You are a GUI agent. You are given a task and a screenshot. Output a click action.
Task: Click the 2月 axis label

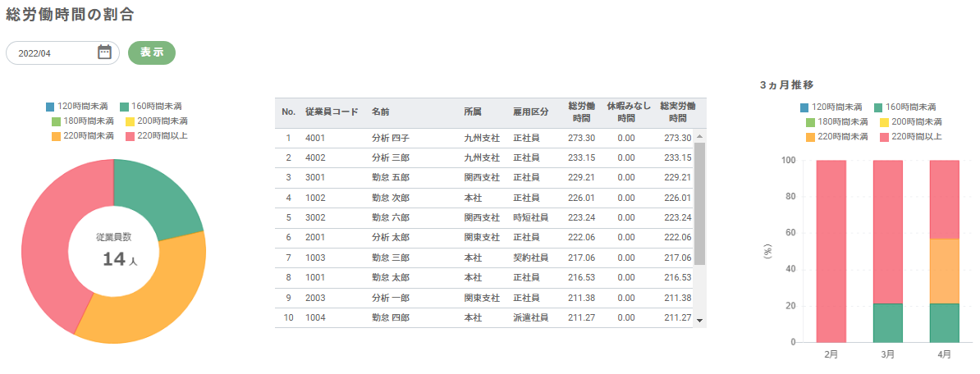(x=831, y=354)
